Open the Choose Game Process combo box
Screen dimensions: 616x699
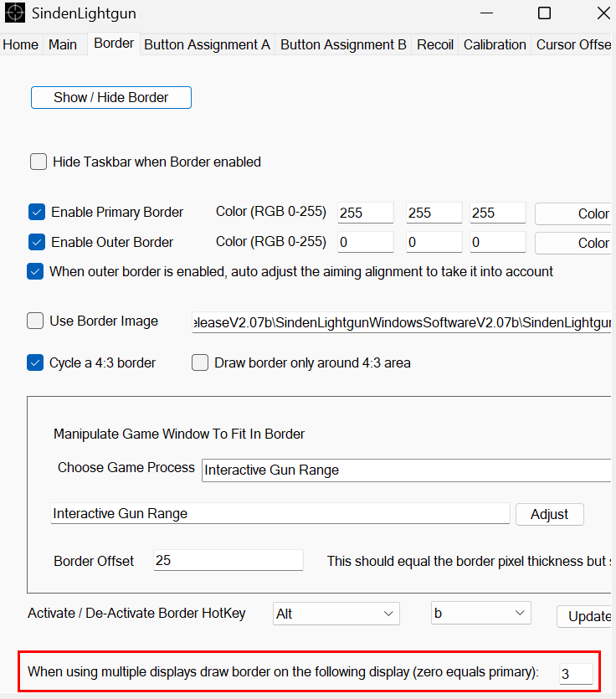click(407, 470)
